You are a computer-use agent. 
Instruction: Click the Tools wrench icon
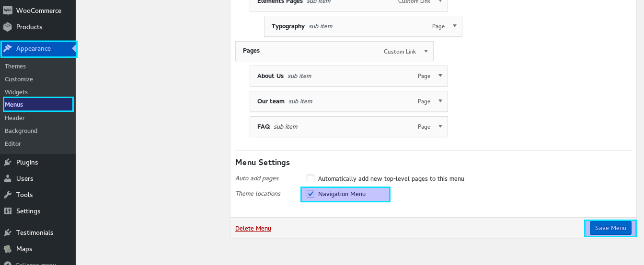[8, 195]
